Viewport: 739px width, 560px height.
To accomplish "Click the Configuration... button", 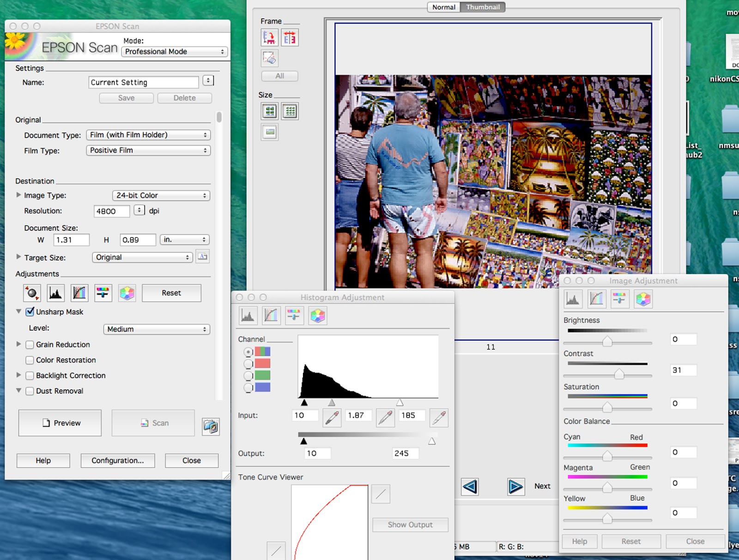I will (117, 461).
